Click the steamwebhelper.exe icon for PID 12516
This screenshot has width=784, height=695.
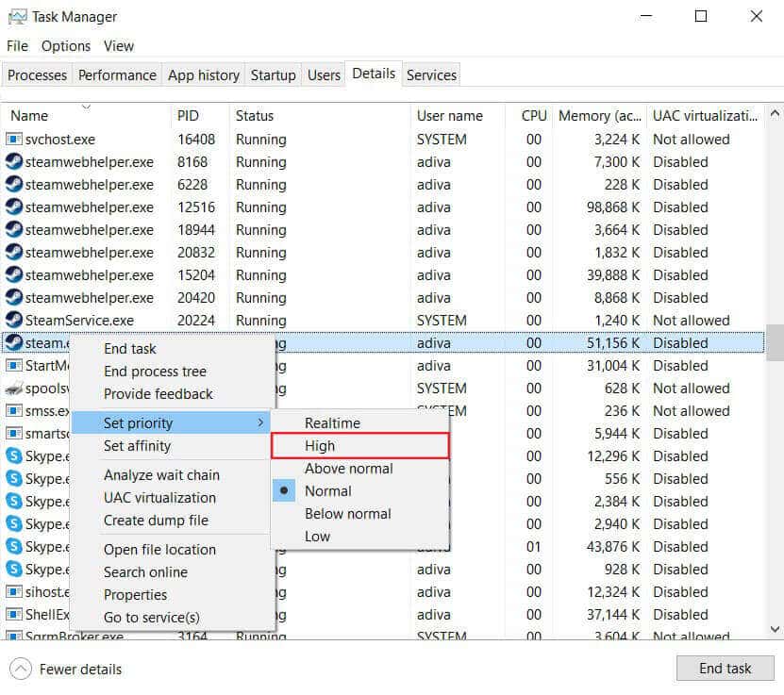pyautogui.click(x=14, y=207)
